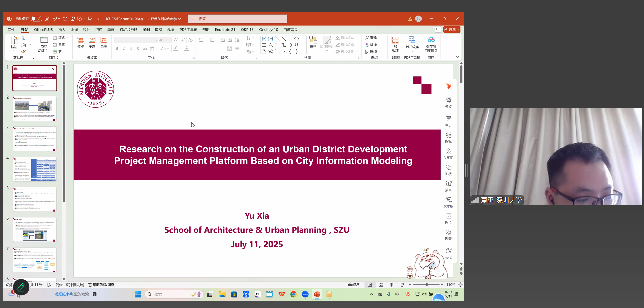
Task: Click the 备注 notes button in status bar
Action: click(354, 285)
